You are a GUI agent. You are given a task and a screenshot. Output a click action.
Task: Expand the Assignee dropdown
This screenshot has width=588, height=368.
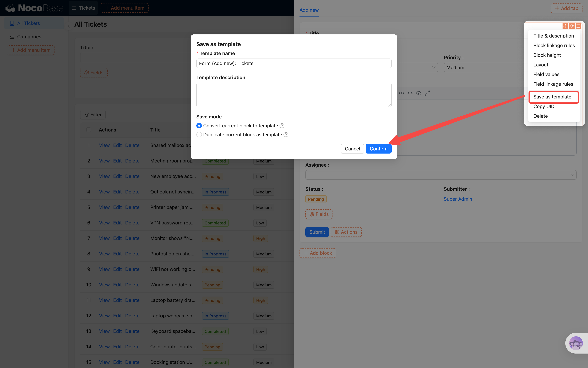[x=440, y=175]
